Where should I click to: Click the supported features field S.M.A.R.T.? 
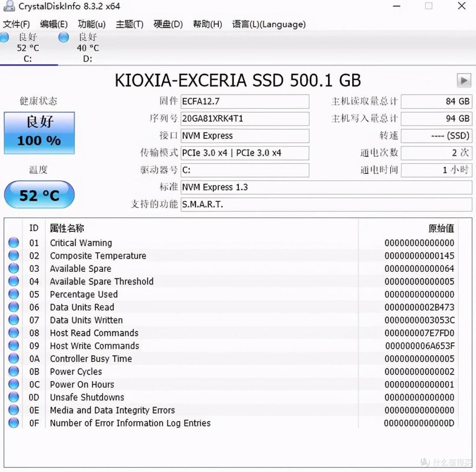(x=326, y=205)
